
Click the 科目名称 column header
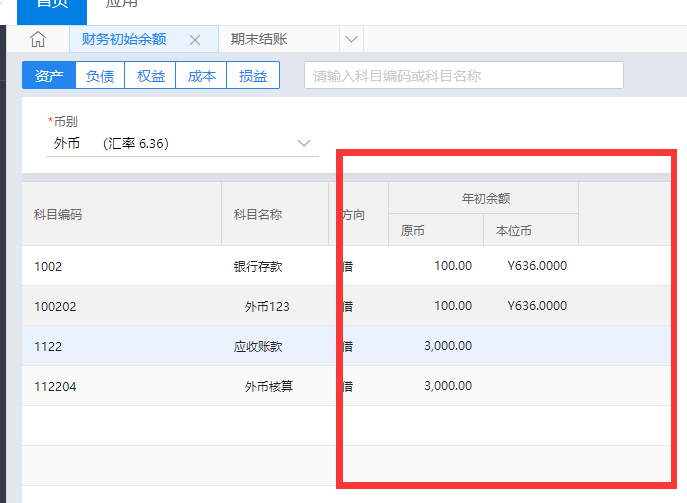[257, 214]
